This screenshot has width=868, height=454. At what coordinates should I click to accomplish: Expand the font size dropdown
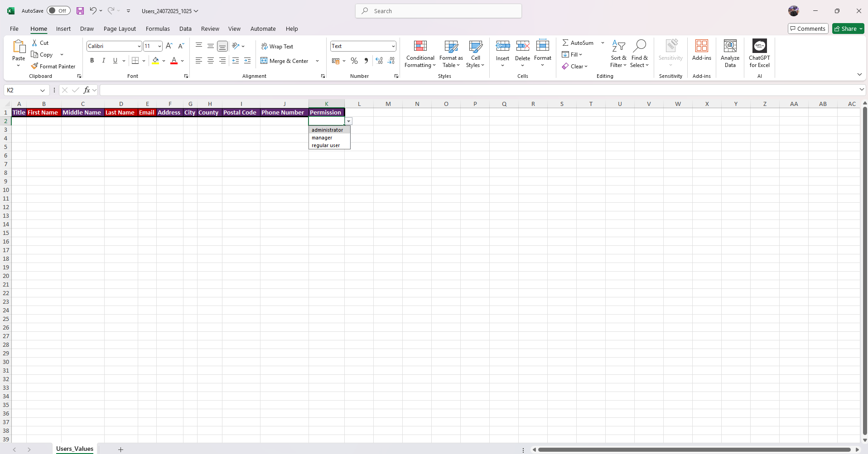(159, 46)
